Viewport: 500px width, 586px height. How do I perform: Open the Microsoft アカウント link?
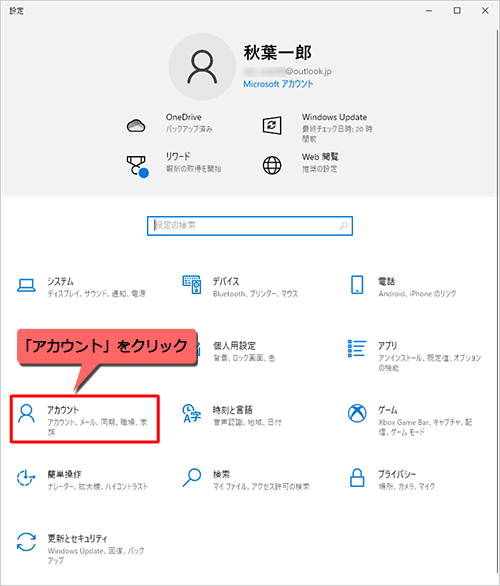point(278,84)
